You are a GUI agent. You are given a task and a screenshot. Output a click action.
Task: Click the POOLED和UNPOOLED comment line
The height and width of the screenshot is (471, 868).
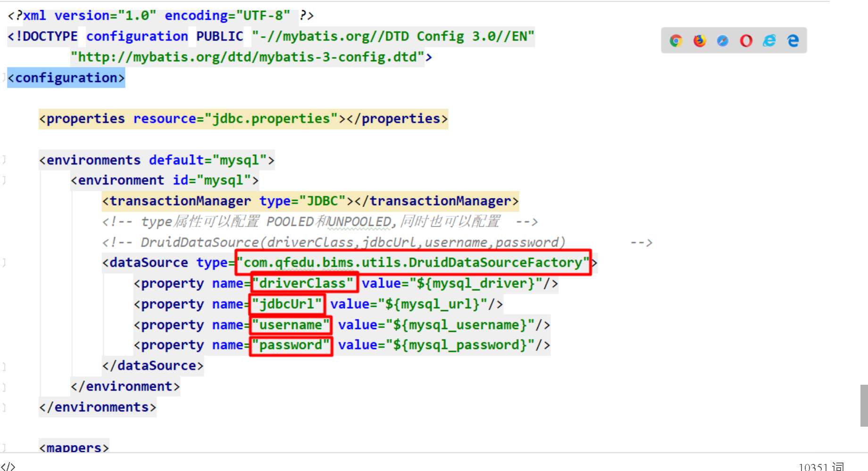(x=320, y=222)
